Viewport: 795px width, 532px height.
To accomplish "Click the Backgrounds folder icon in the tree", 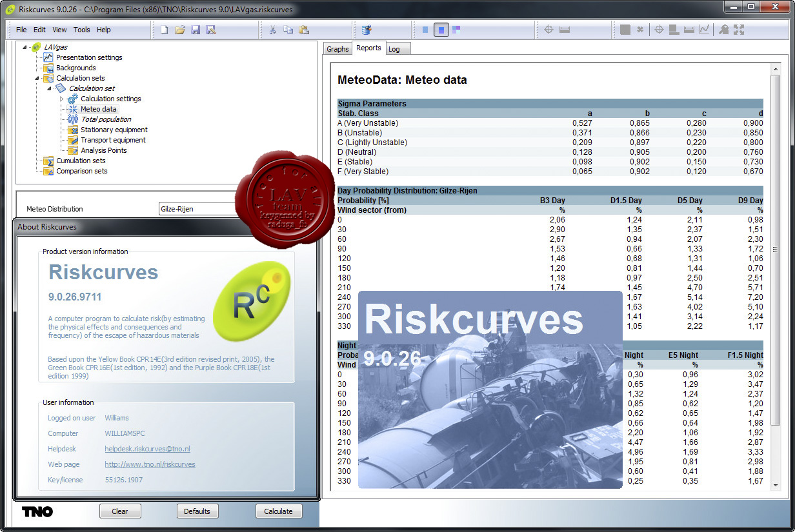I will pos(48,68).
